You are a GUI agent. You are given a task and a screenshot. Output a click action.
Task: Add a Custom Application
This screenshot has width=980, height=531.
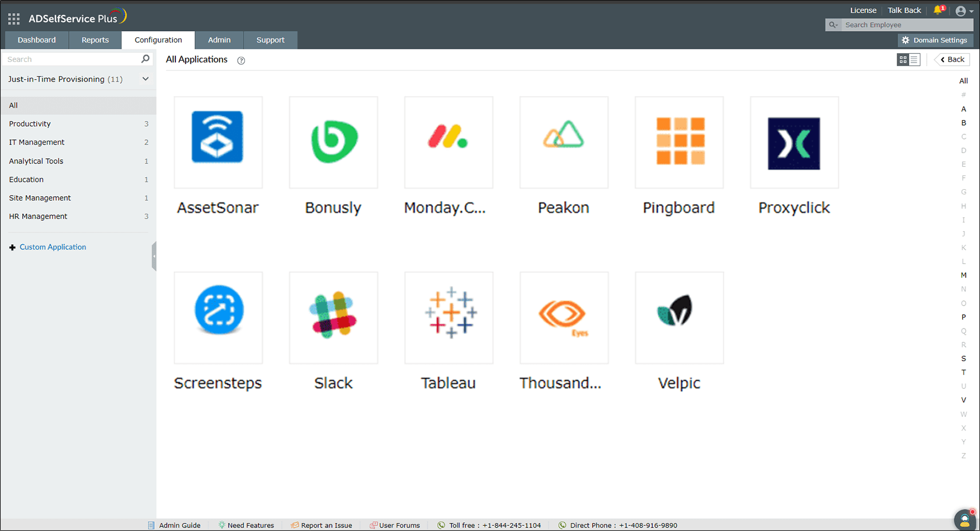[52, 247]
